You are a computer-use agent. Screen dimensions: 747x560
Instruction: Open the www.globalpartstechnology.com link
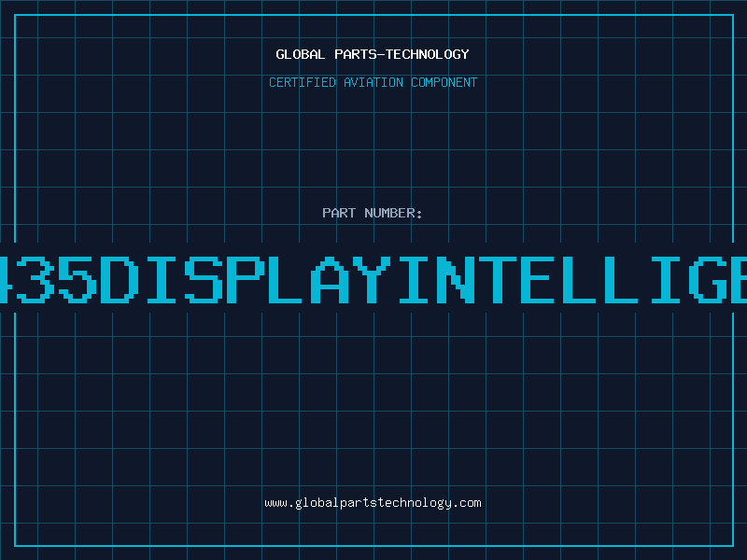(373, 503)
